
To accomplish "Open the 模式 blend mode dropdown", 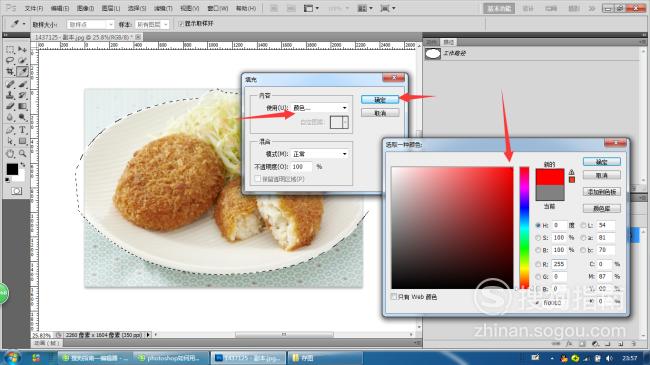I will coord(320,154).
